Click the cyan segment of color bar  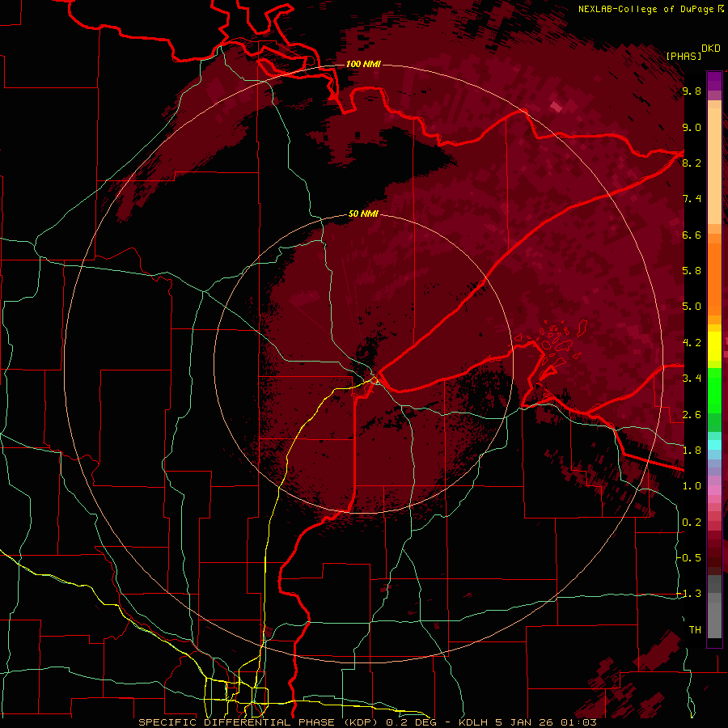point(714,445)
